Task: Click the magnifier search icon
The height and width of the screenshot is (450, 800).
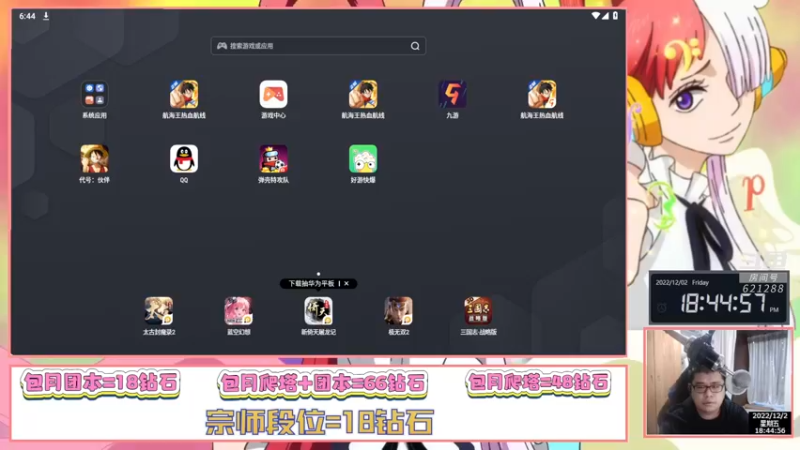Action: pyautogui.click(x=415, y=46)
